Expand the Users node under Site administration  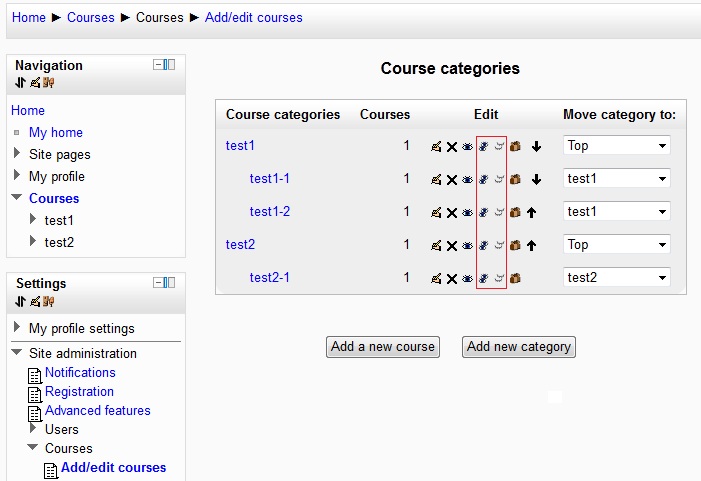pyautogui.click(x=33, y=428)
